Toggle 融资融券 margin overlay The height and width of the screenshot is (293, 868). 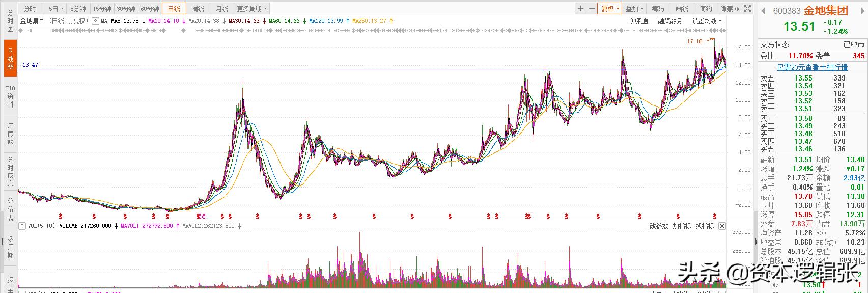point(670,21)
